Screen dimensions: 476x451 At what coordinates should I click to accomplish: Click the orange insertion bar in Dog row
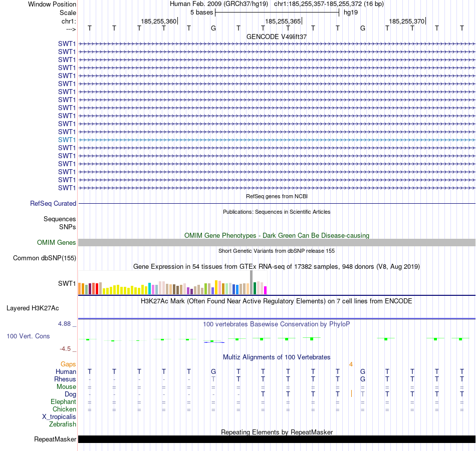[351, 393]
